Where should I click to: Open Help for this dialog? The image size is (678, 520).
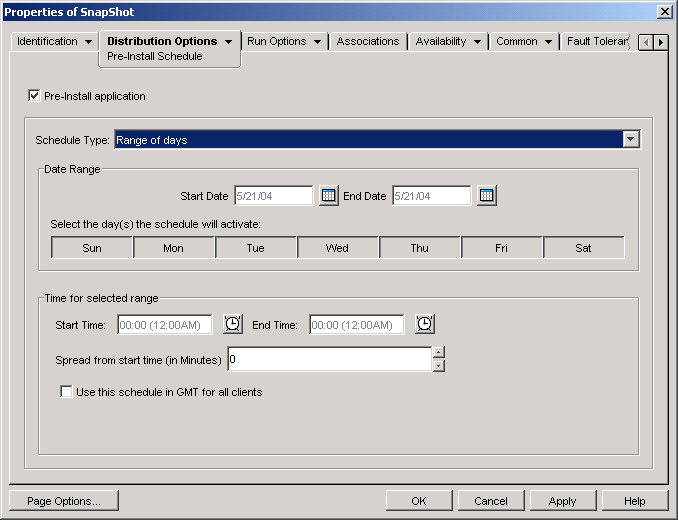pos(635,501)
